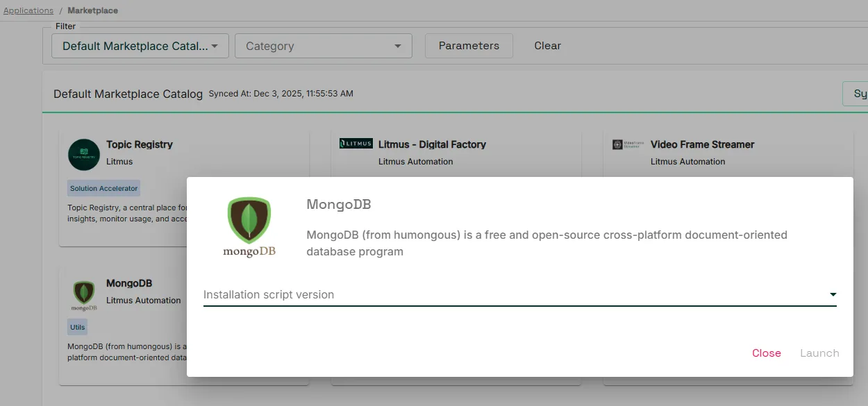Image resolution: width=868 pixels, height=406 pixels.
Task: Open the Category dropdown
Action: (x=324, y=46)
